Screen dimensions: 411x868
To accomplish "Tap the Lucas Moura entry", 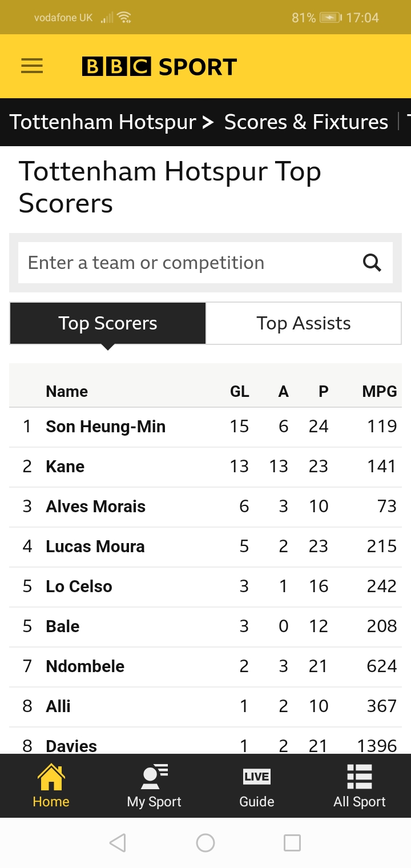I will [95, 546].
